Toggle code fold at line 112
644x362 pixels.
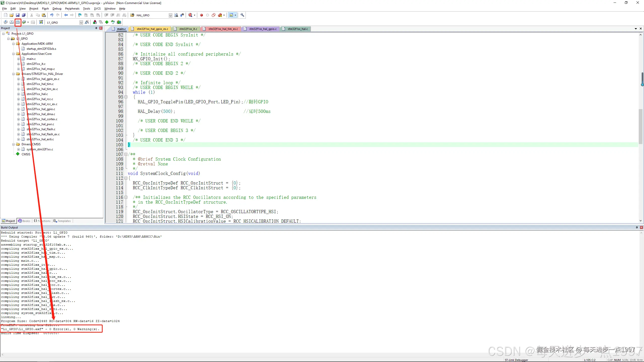click(126, 178)
